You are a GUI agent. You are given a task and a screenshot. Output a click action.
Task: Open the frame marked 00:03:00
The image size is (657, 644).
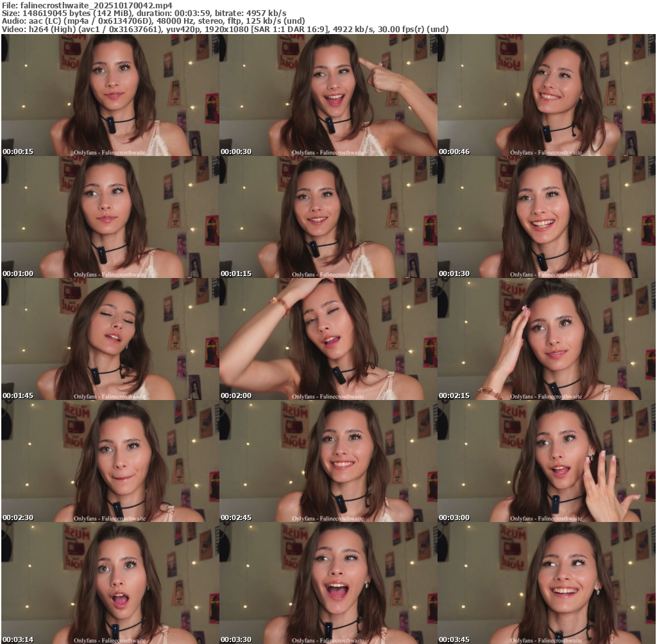(546, 461)
